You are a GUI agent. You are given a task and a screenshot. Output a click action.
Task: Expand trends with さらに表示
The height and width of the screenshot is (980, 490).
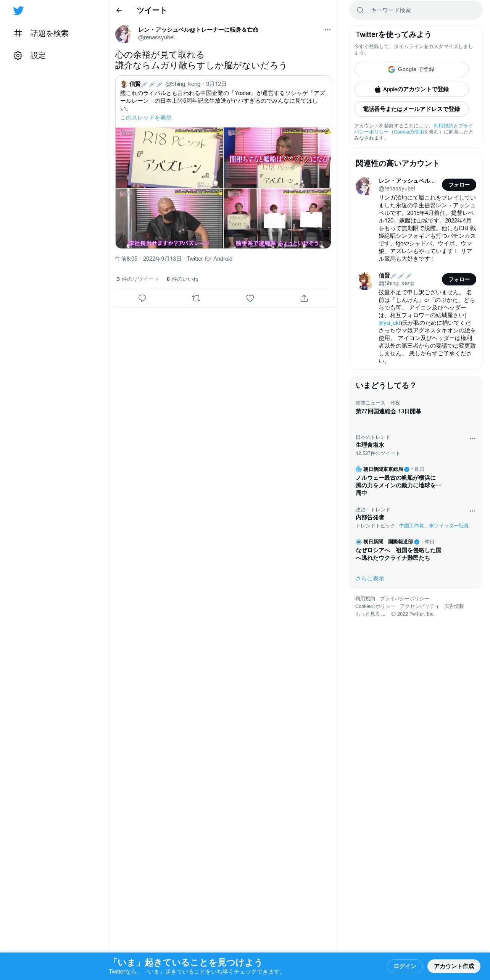[x=370, y=579]
